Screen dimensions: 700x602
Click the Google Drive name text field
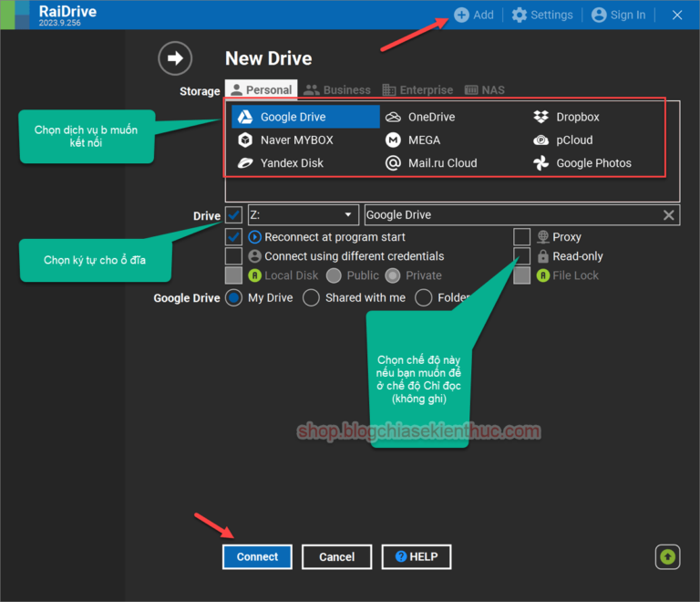510,215
